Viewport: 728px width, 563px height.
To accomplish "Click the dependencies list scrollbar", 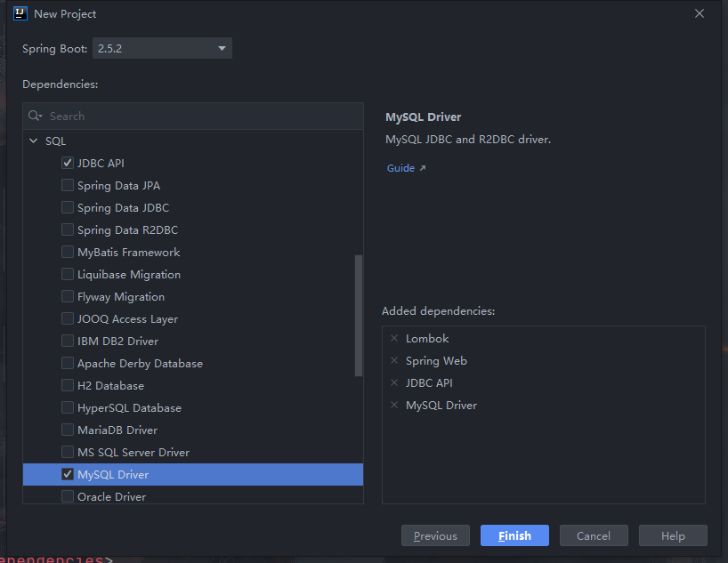I will (358, 316).
